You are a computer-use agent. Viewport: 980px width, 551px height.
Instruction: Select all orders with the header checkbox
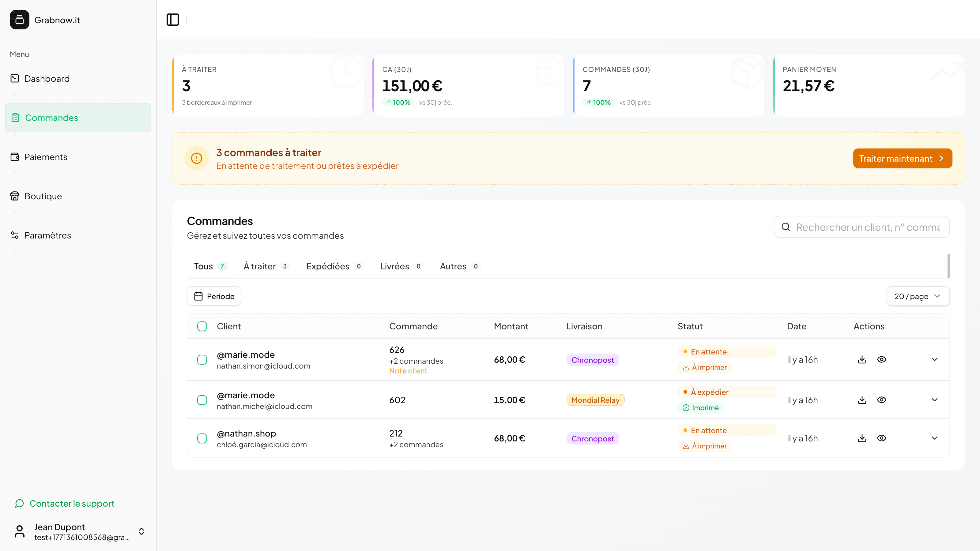tap(202, 326)
